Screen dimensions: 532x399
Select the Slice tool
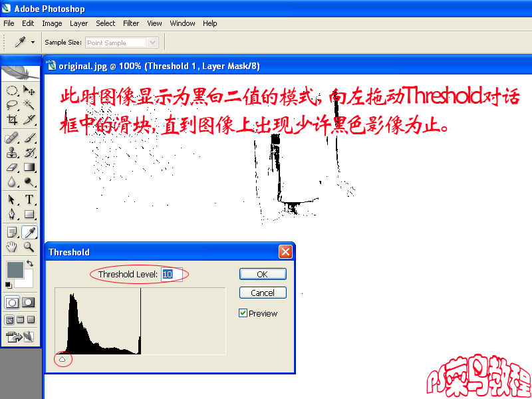[29, 120]
